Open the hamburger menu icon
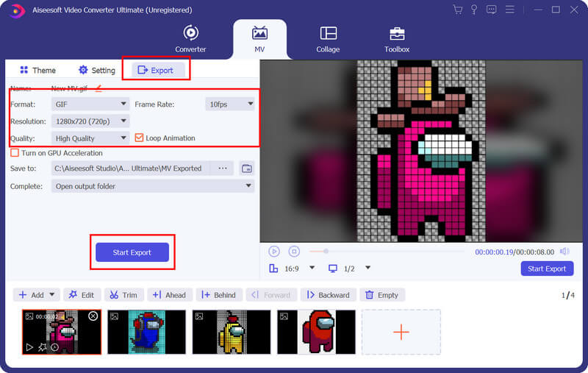The width and height of the screenshot is (588, 373). [509, 10]
